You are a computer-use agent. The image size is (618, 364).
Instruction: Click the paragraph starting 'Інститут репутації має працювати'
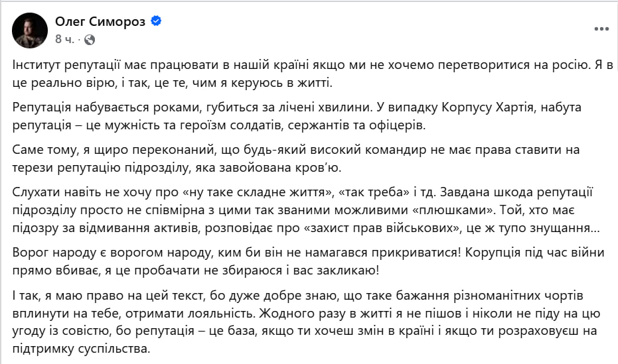click(313, 74)
